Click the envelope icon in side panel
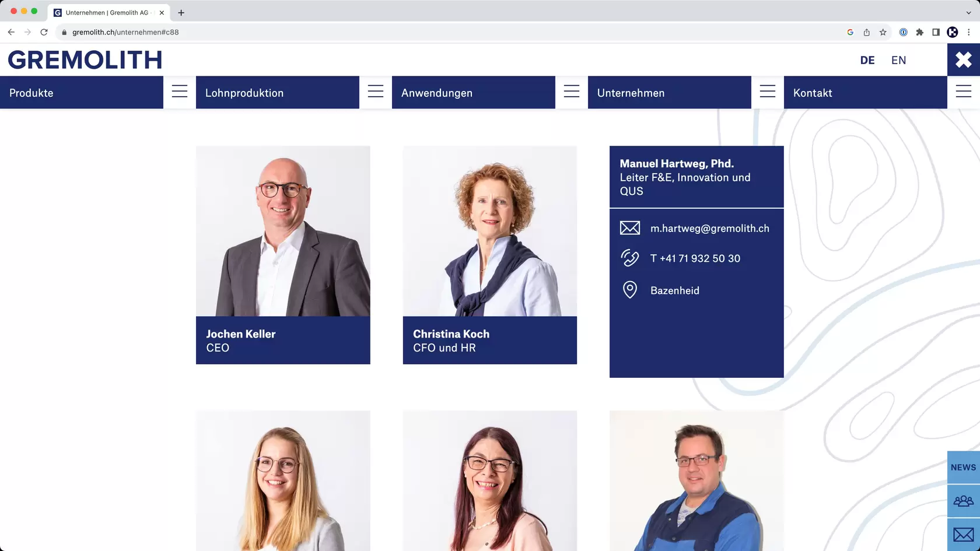Viewport: 980px width, 551px height. (x=964, y=534)
